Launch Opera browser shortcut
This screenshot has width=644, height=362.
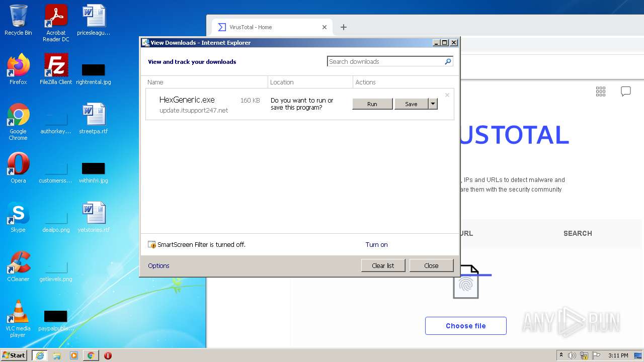(18, 168)
